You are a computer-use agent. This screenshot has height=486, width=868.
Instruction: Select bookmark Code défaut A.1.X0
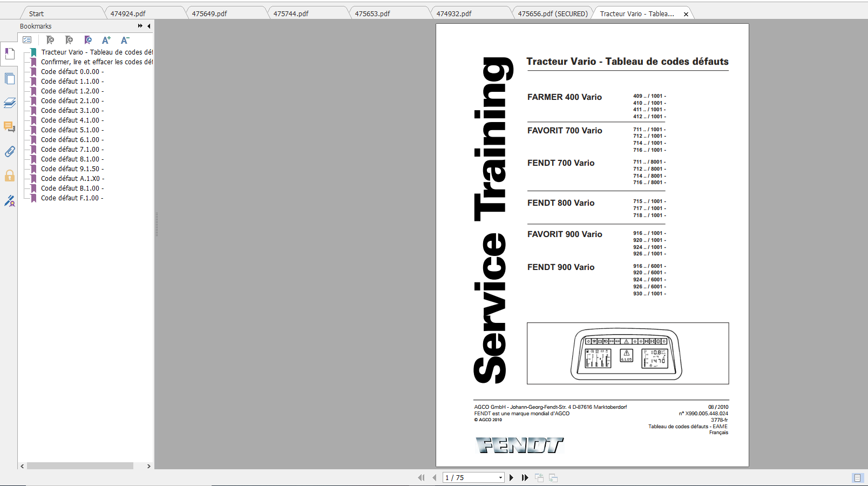click(72, 179)
